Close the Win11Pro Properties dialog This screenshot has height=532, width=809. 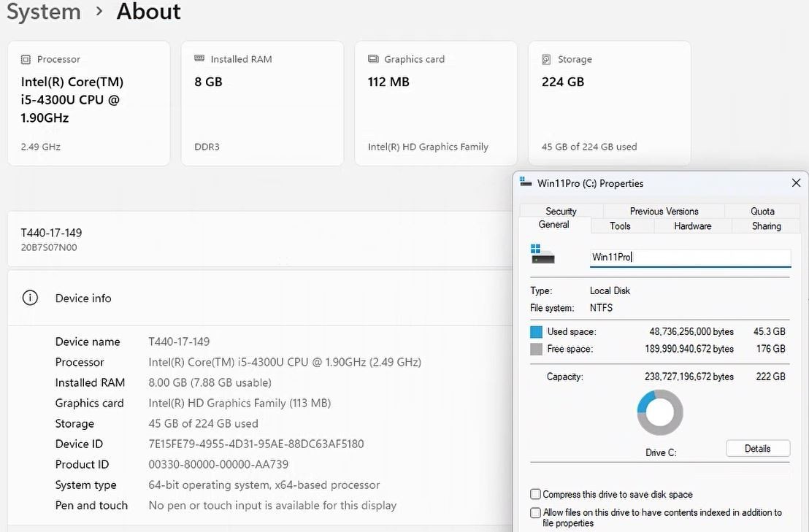tap(796, 183)
